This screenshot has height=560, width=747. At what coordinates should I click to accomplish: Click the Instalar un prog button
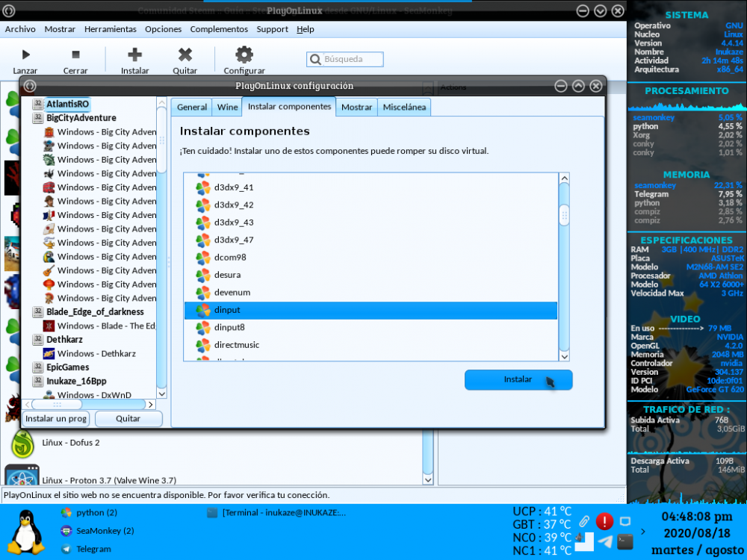(x=56, y=419)
